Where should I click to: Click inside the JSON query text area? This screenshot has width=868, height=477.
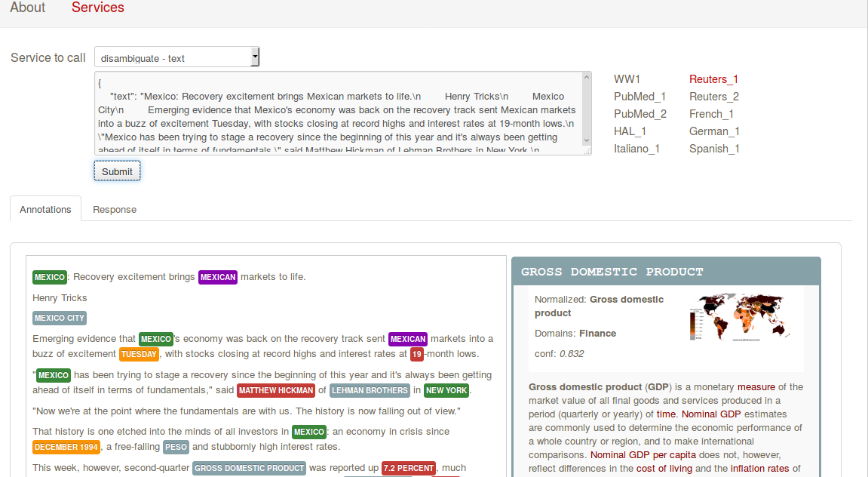coord(338,113)
